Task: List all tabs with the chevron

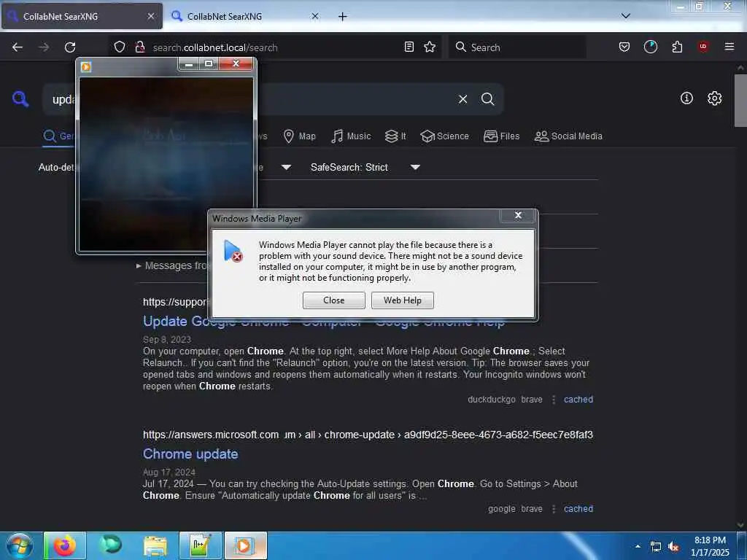Action: point(626,16)
